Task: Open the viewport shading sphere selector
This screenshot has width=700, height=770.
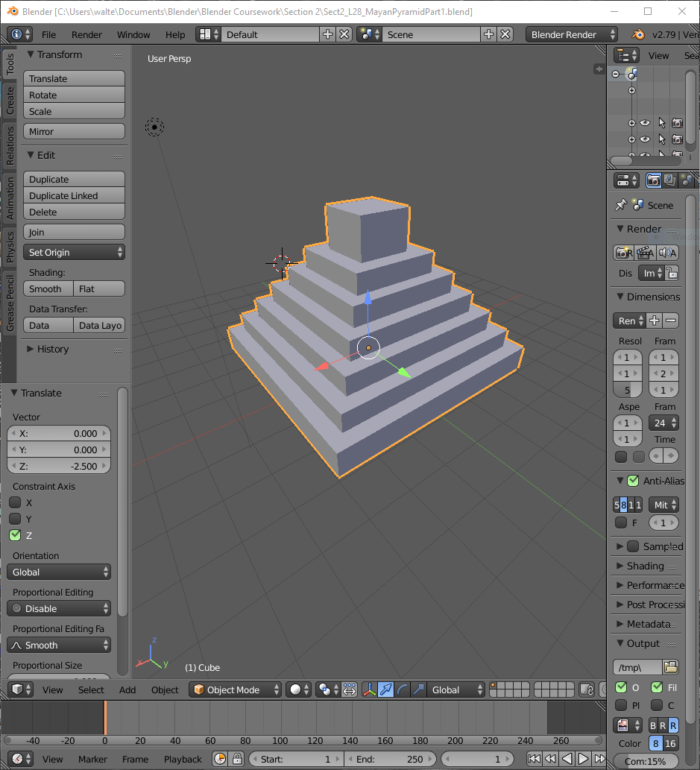Action: coord(298,689)
